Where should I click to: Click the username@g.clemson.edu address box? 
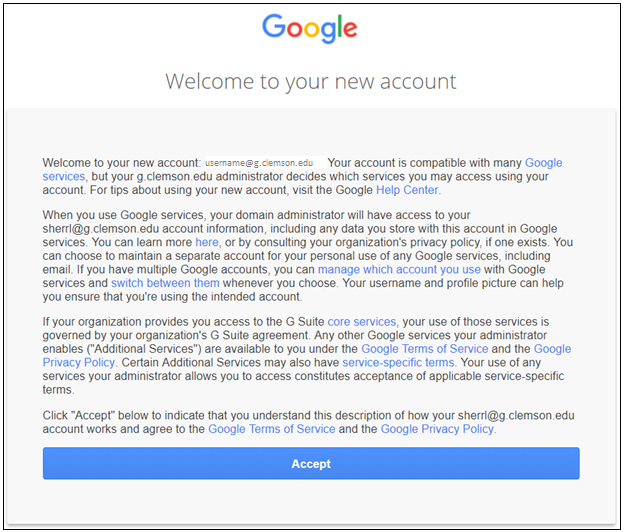click(264, 163)
